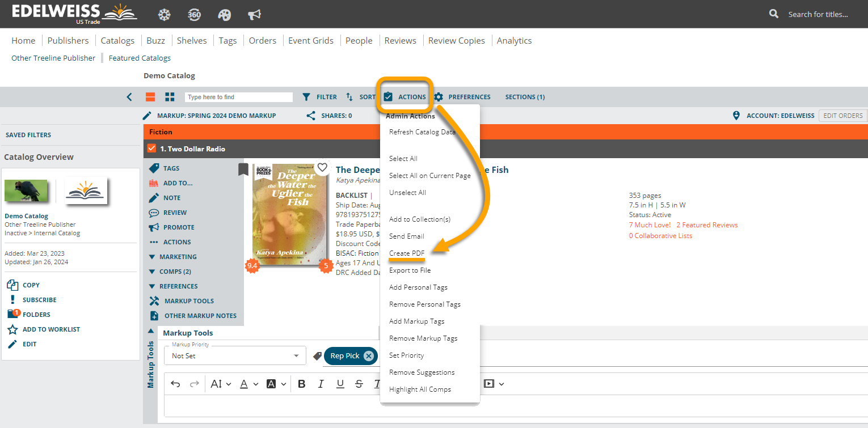This screenshot has height=428, width=868.
Task: Choose Send Email
Action: click(x=407, y=236)
